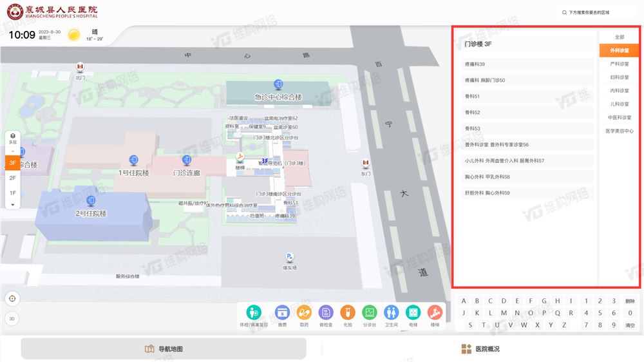The width and height of the screenshot is (644, 362).
Task: Select the 产科诊室 category
Action: tap(619, 64)
